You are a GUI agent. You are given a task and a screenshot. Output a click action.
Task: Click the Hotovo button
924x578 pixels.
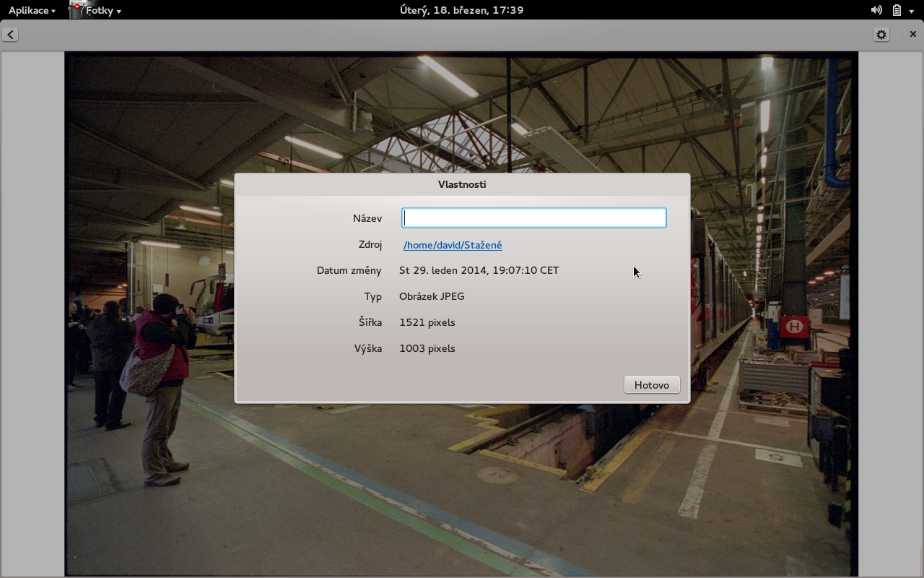tap(652, 385)
